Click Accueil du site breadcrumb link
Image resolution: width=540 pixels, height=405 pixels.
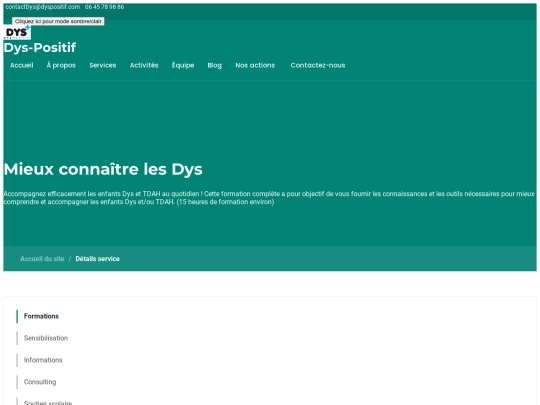click(x=42, y=259)
